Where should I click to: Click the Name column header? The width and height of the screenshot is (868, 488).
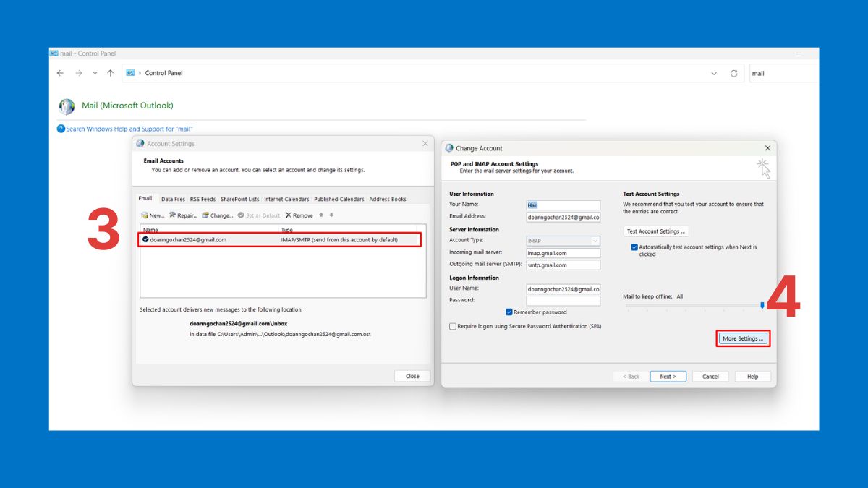click(150, 230)
